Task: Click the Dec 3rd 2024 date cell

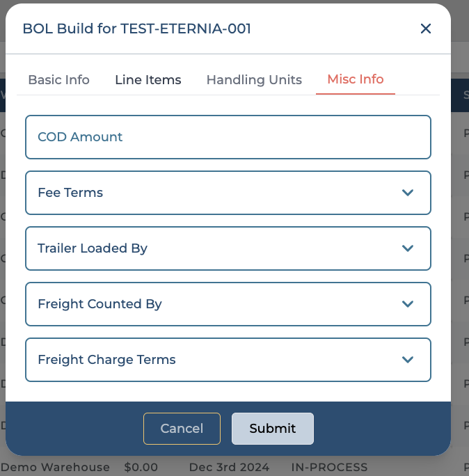Action: click(229, 468)
